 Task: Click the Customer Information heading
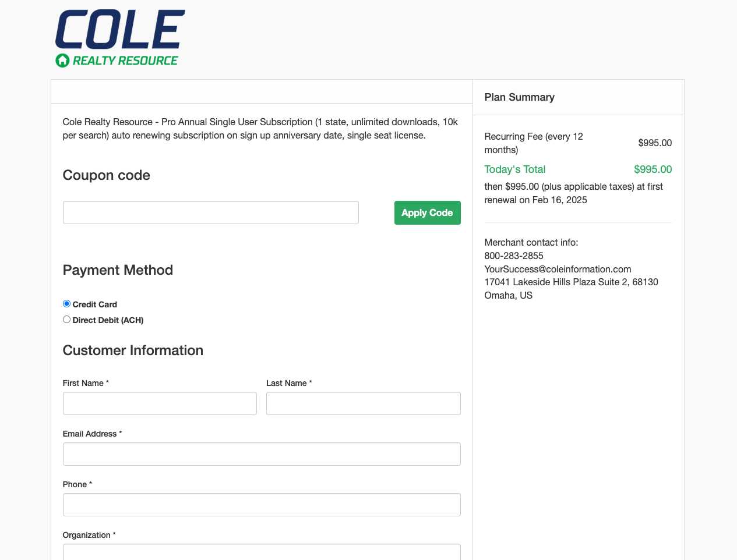pos(133,350)
